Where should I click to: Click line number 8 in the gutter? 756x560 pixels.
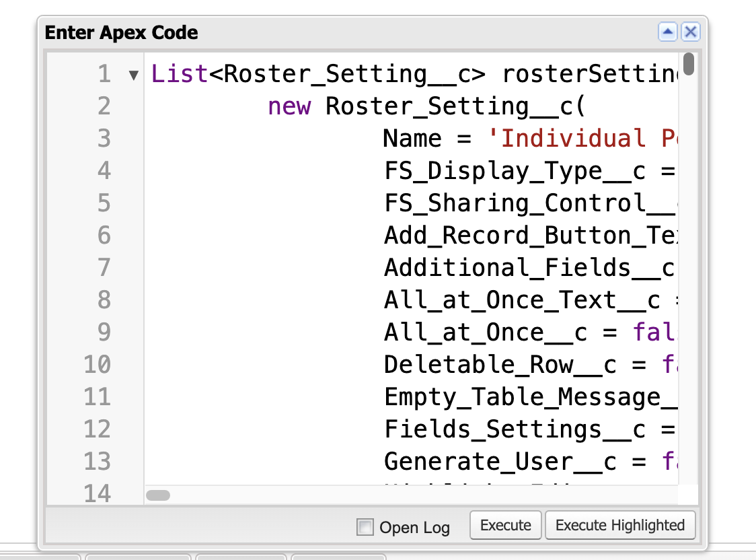click(x=104, y=300)
